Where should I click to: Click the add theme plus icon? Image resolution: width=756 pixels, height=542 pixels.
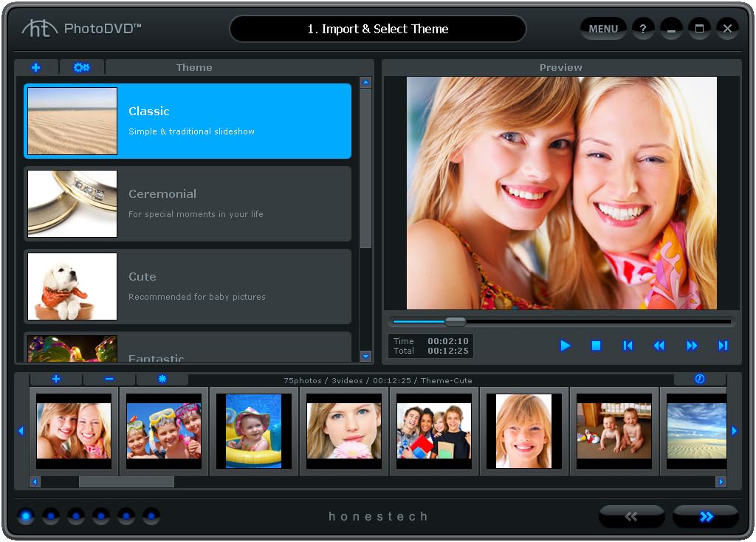pos(35,67)
